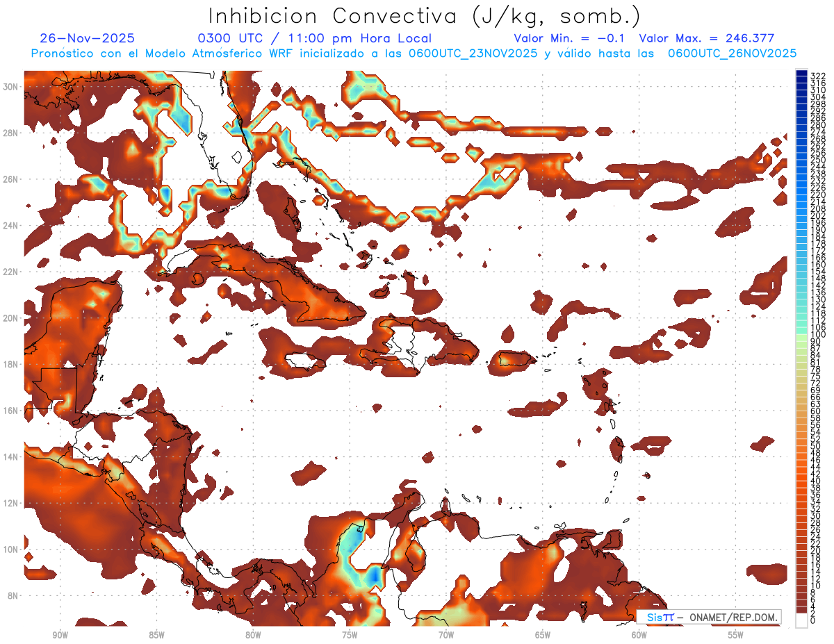Click the "70W" longitude label
Screen dimensions: 834x644
click(x=446, y=635)
